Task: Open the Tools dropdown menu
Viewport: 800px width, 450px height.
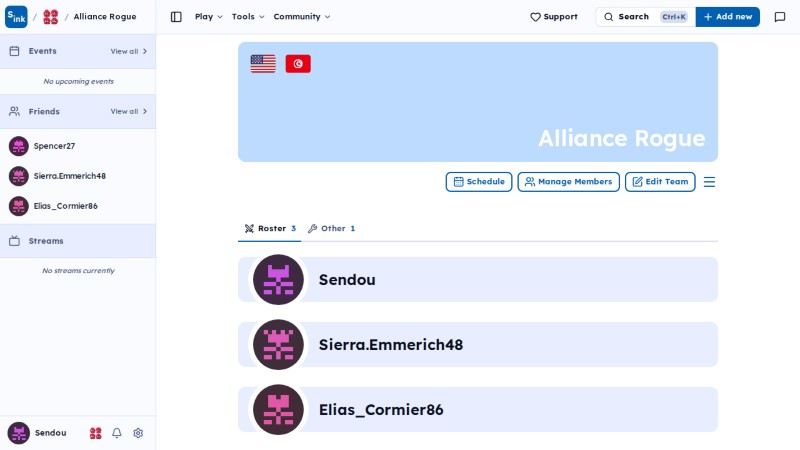Action: 248,17
